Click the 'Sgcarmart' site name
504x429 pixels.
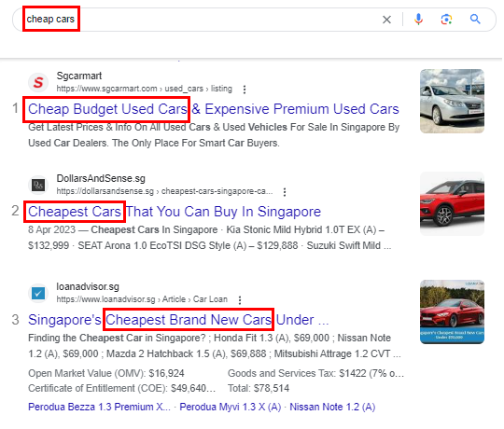click(x=79, y=76)
